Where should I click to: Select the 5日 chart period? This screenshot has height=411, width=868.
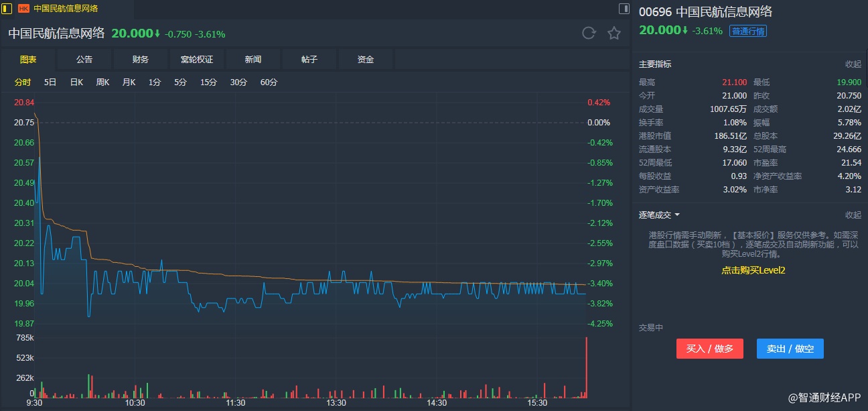(x=50, y=82)
